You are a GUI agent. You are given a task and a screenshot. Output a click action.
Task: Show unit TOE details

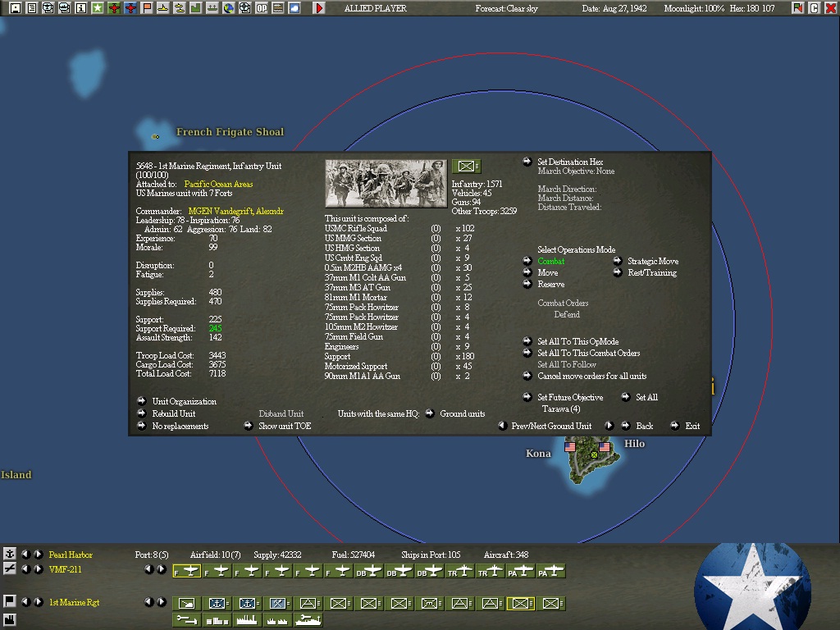pyautogui.click(x=248, y=427)
